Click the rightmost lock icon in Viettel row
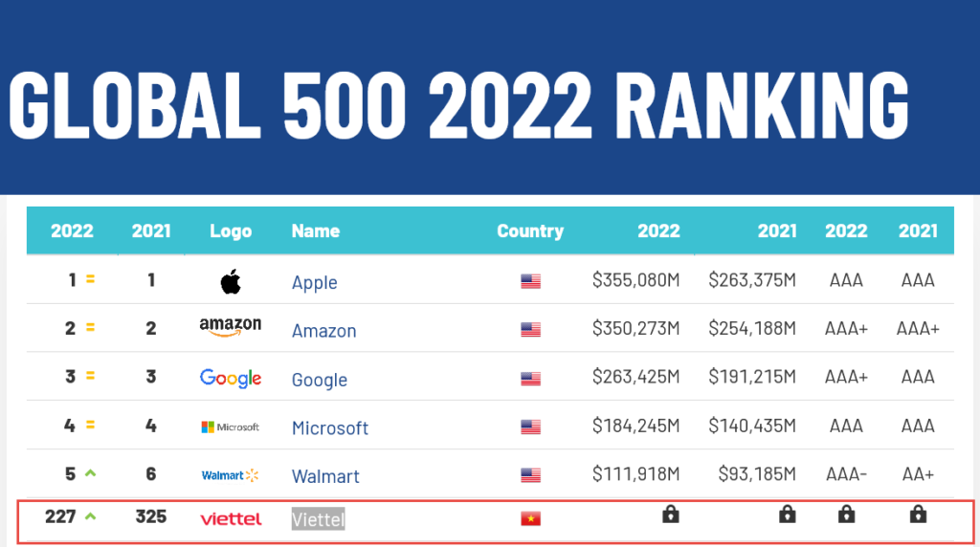The width and height of the screenshot is (980, 547). pyautogui.click(x=918, y=515)
